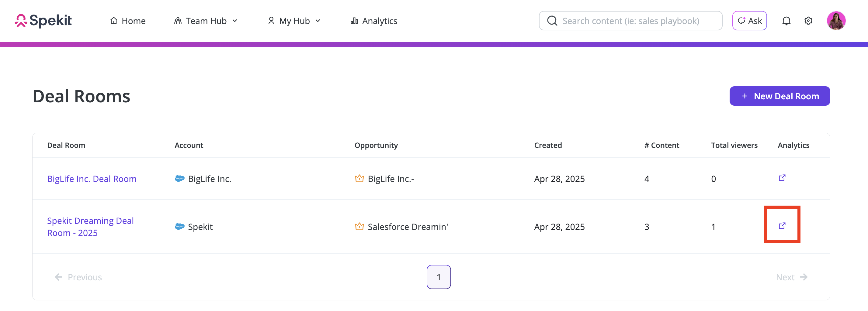
Task: Click the Spekit logo
Action: 43,21
